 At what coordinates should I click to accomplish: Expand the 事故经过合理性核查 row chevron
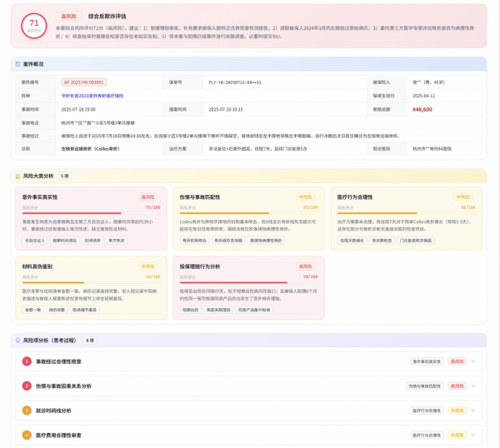pos(473,361)
